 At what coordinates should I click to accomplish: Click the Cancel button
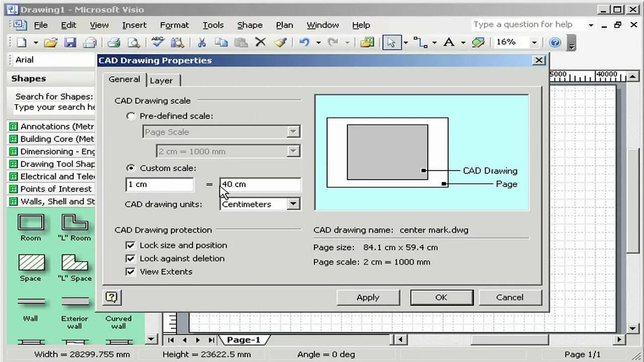point(510,297)
